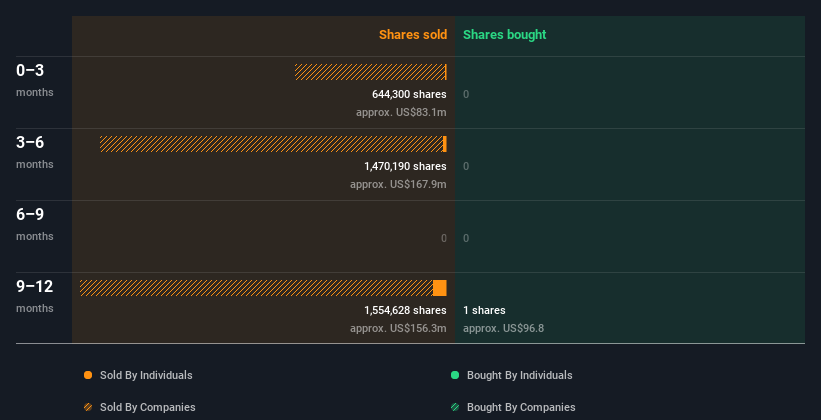821x420 pixels.
Task: Select the Sold By Individuals legend label
Action: pyautogui.click(x=146, y=375)
